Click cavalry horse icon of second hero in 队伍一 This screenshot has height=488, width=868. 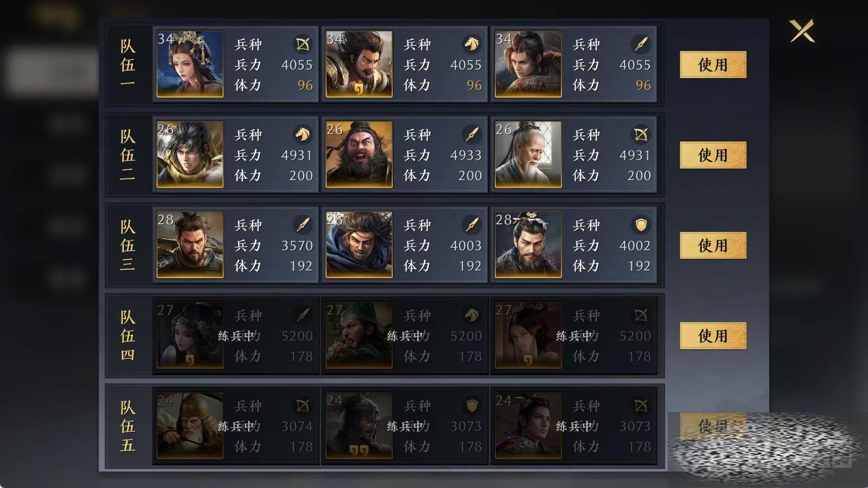tap(471, 44)
